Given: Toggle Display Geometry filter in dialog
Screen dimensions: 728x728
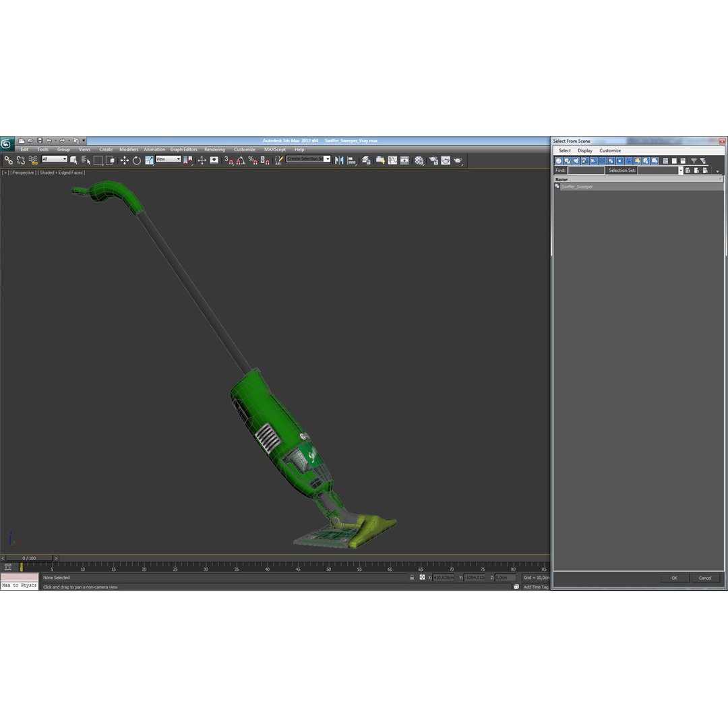Looking at the screenshot, I should pyautogui.click(x=559, y=160).
